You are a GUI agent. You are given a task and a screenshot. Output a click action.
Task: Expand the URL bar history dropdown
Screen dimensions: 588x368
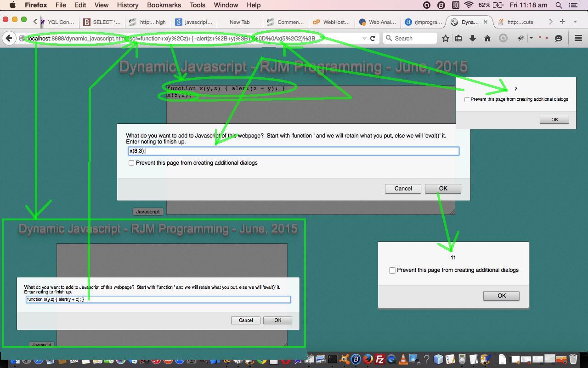click(x=364, y=38)
